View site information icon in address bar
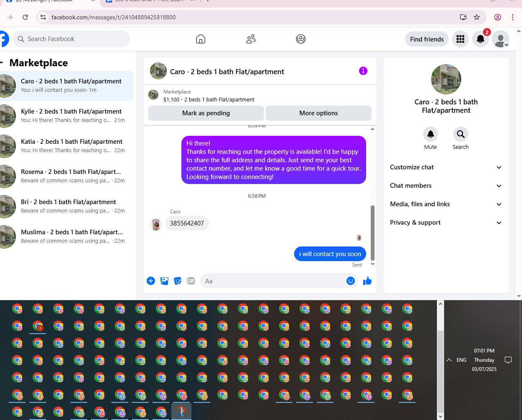Screen dimensions: 522x420 pos(43,17)
